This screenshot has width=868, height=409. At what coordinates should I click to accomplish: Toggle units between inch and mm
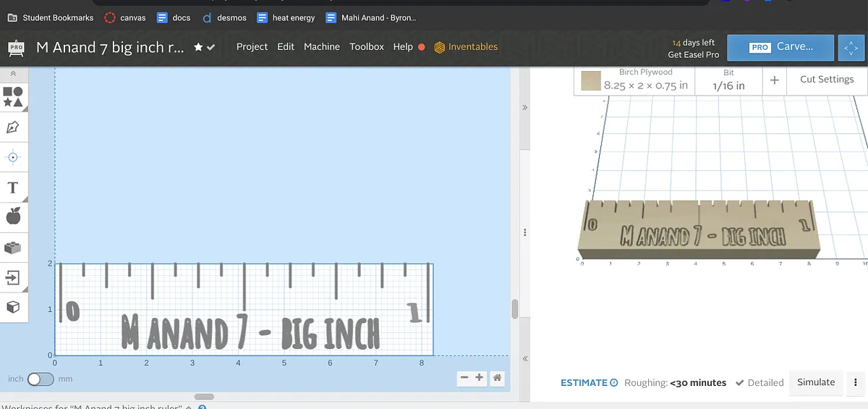tap(41, 379)
